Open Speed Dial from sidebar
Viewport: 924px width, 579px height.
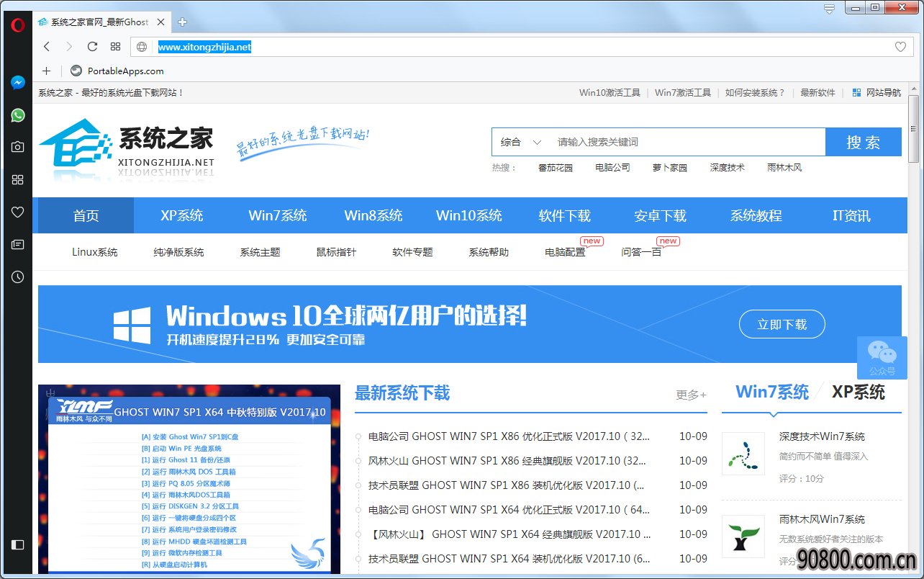pyautogui.click(x=18, y=179)
